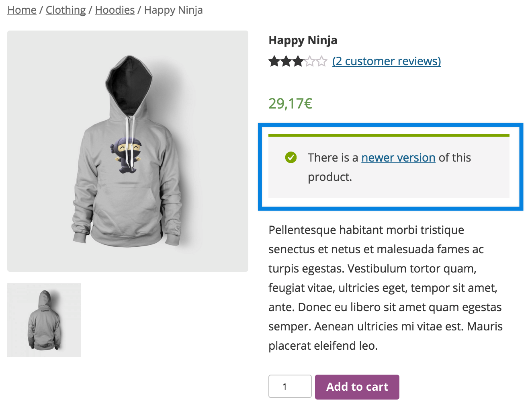
Task: Open the newer version product link
Action: 398,158
